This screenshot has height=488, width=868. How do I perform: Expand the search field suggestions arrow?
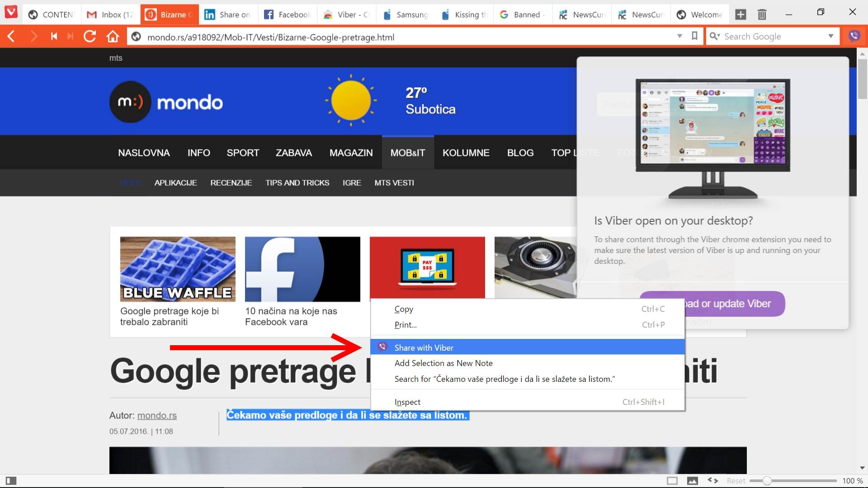point(832,36)
